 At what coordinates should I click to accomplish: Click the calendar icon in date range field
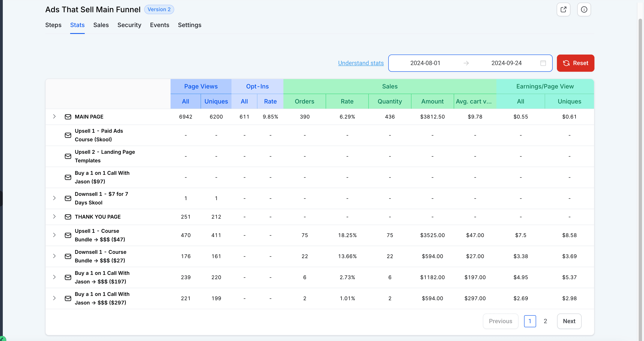[x=543, y=63]
